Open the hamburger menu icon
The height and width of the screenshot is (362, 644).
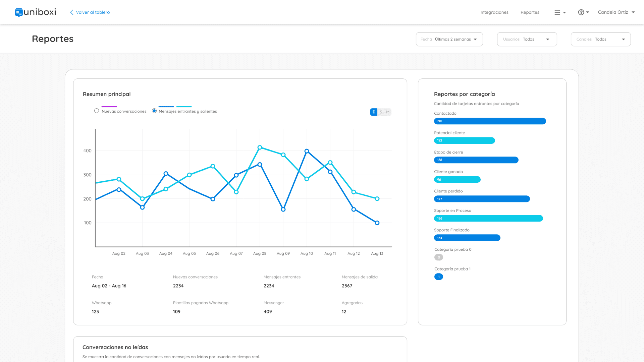(557, 12)
